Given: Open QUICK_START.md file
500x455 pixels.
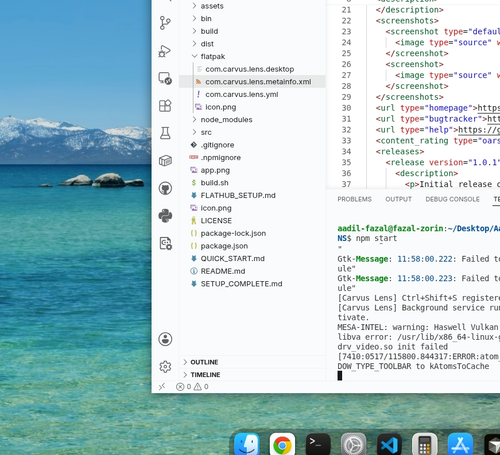Looking at the screenshot, I should click(x=252, y=259).
